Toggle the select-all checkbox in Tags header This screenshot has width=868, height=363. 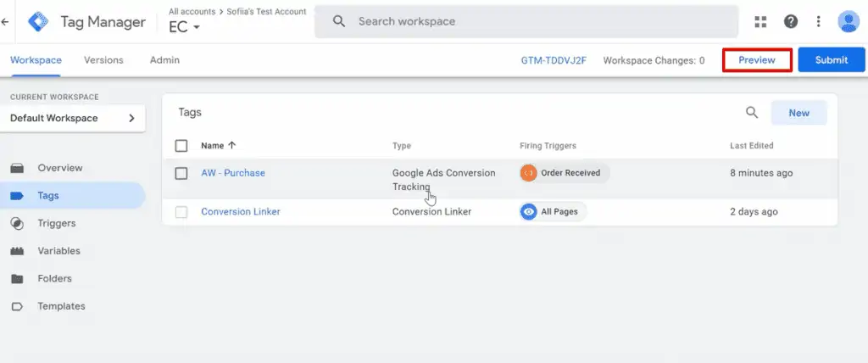click(181, 146)
